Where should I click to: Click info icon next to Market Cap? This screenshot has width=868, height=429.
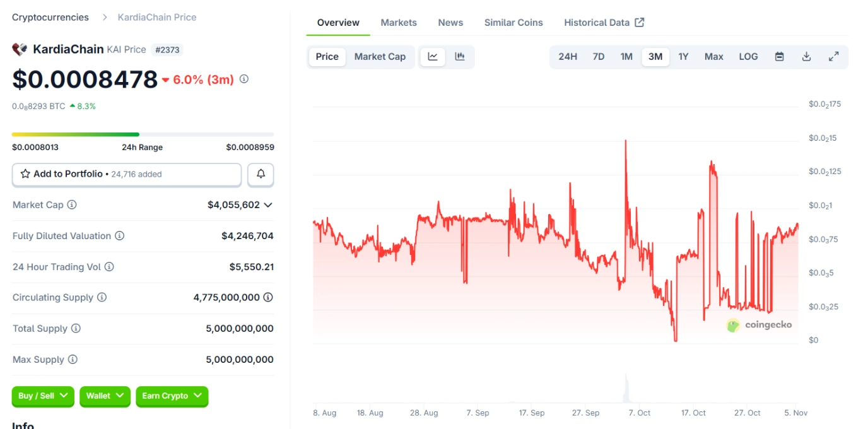coord(72,205)
